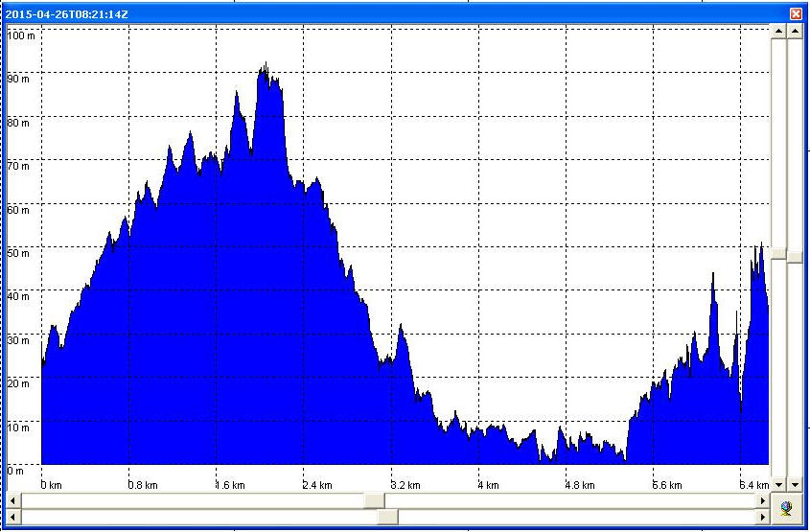Click up arrow of outer vertical scrollbar

795,32
